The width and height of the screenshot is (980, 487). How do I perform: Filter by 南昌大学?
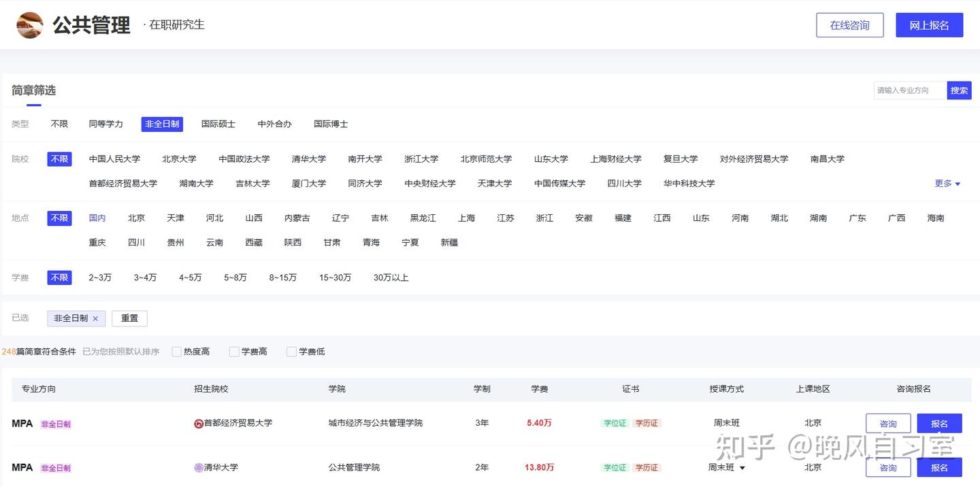(827, 159)
